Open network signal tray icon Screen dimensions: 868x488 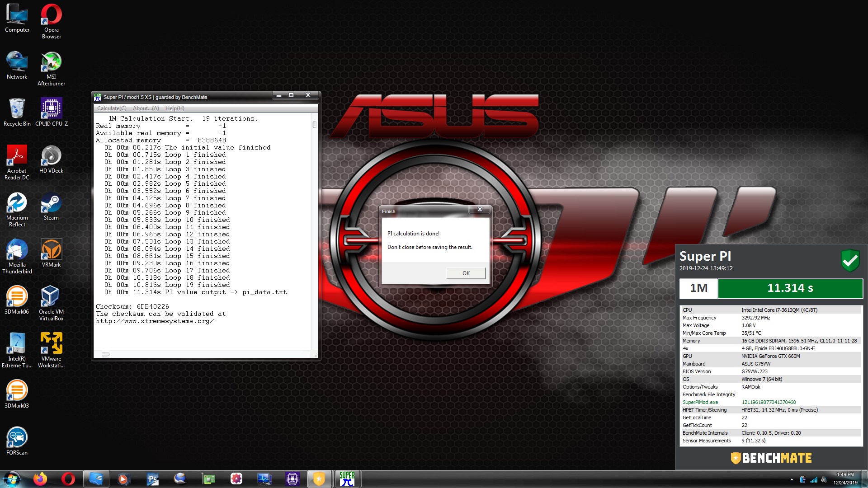(x=814, y=479)
